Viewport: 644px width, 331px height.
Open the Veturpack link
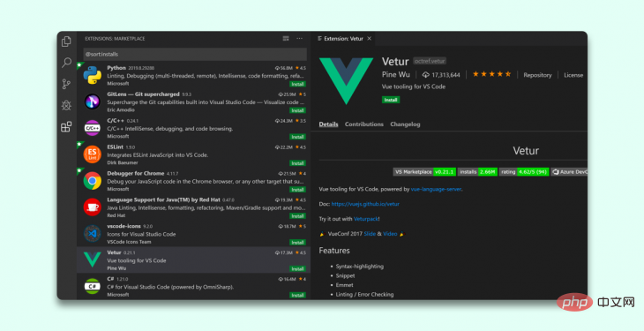(365, 219)
